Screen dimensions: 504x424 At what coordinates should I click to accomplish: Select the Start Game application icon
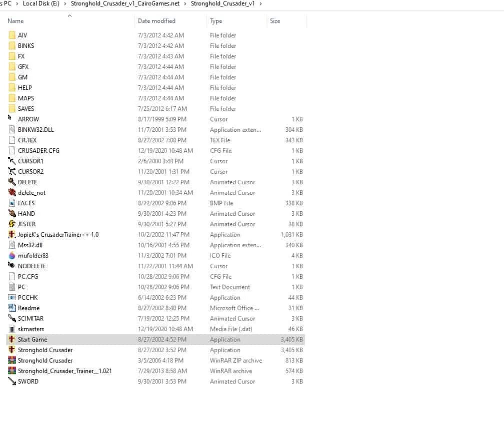(12, 339)
